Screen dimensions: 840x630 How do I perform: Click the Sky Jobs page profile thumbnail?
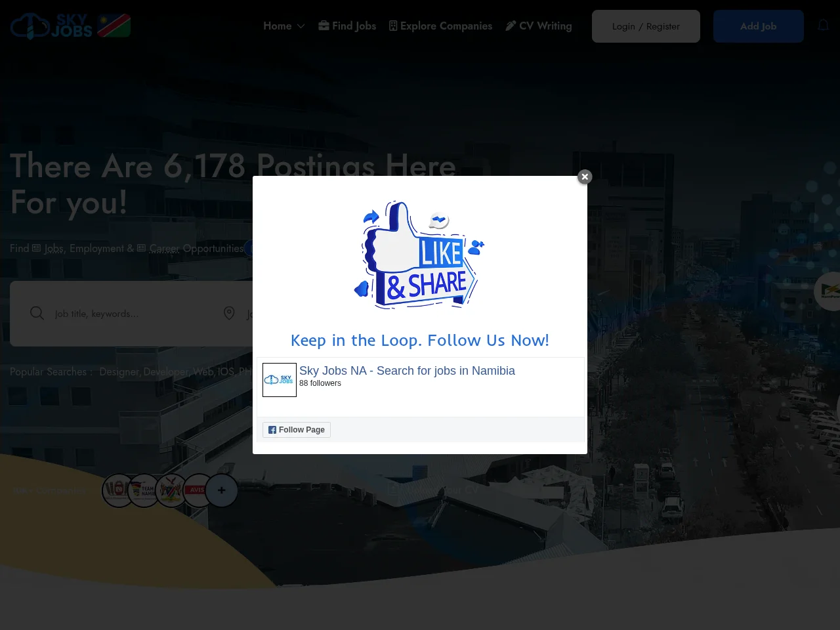[x=280, y=380]
